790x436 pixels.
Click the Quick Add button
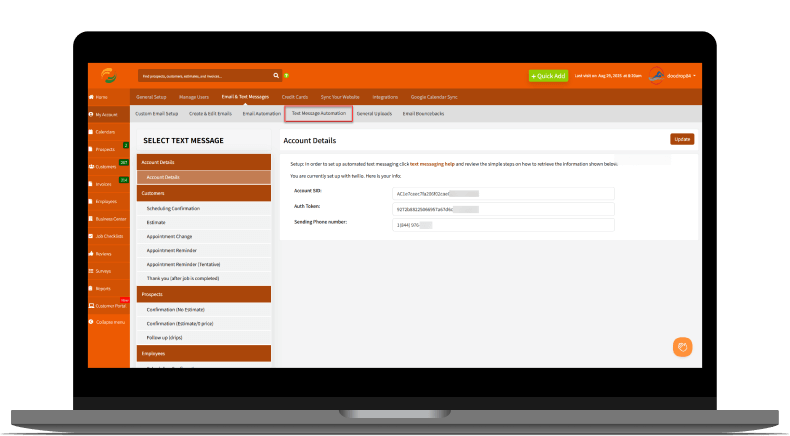(548, 75)
